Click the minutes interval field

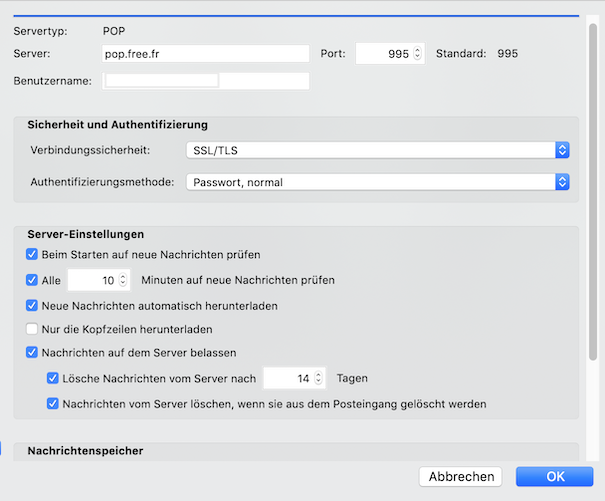pos(92,280)
